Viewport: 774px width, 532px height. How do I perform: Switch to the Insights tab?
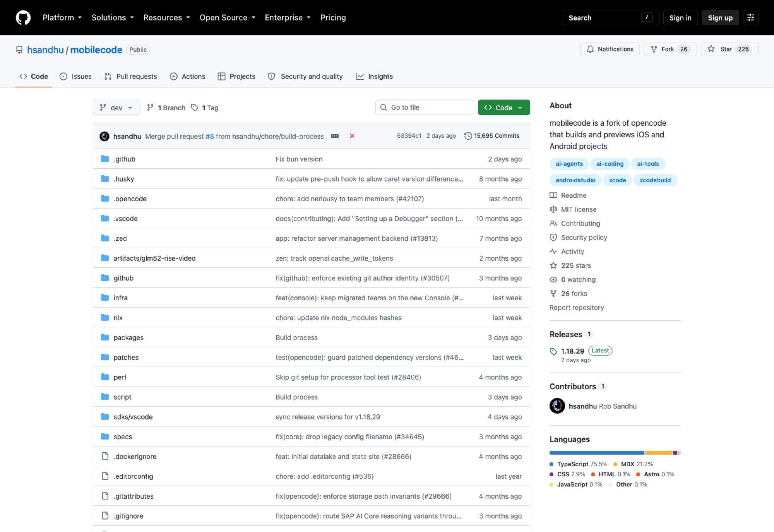pyautogui.click(x=374, y=76)
